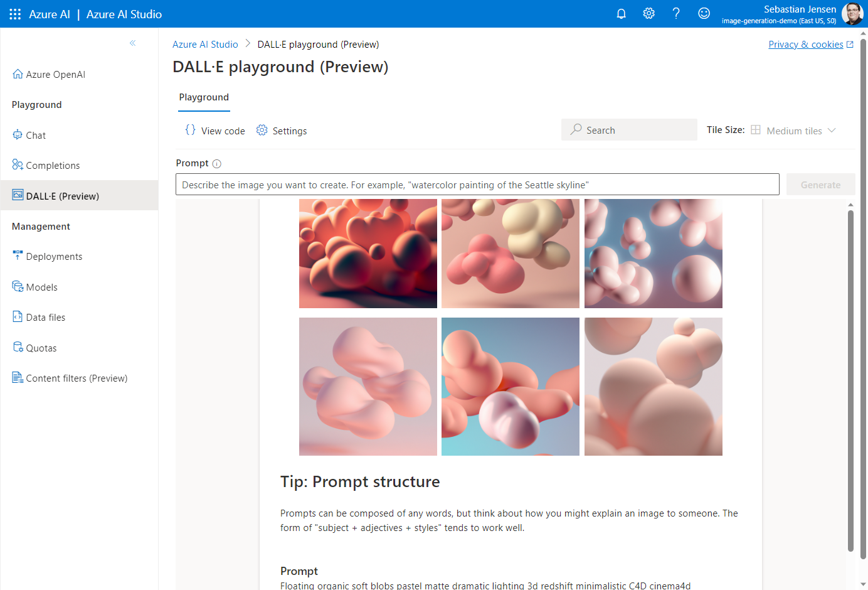
Task: Click the help question mark icon
Action: click(676, 14)
